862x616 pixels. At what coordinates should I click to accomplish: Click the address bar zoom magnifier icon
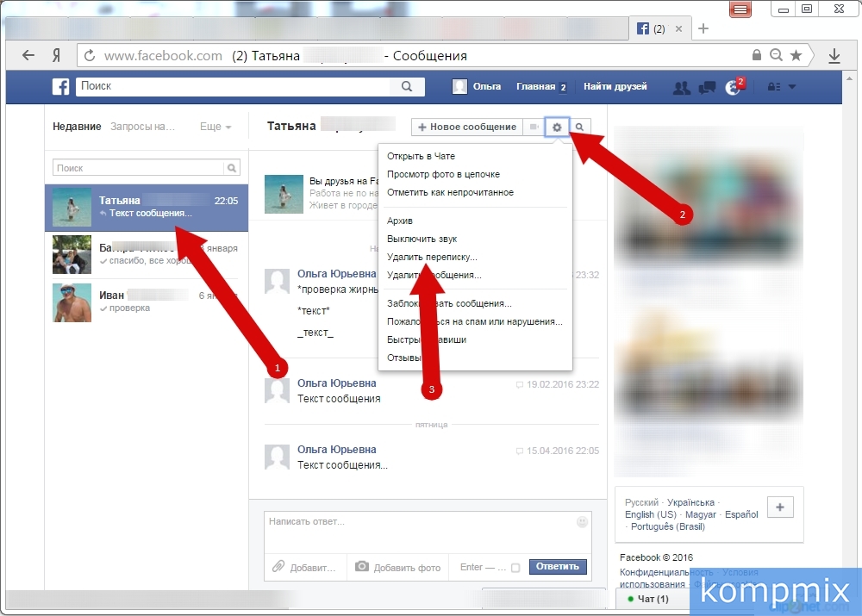point(776,55)
